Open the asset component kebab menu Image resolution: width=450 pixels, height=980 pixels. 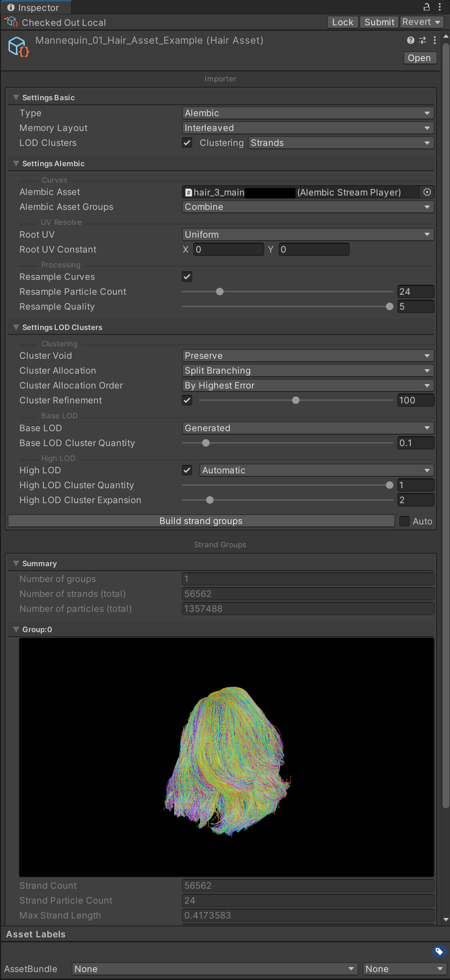point(435,40)
